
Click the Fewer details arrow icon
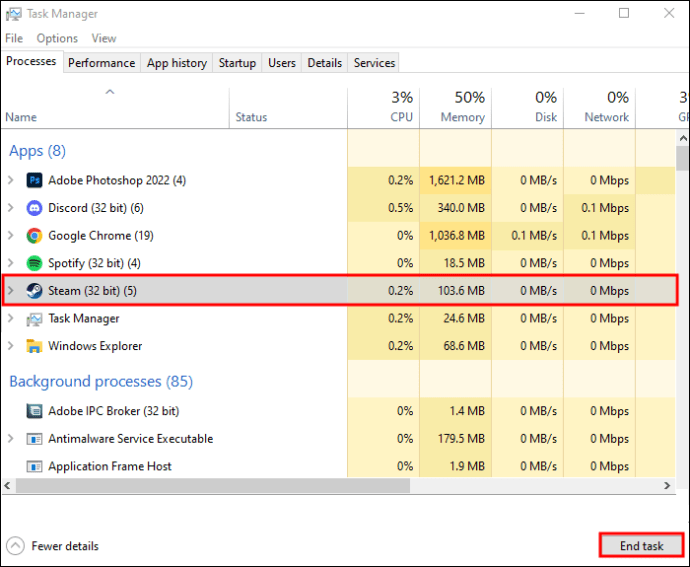[15, 546]
